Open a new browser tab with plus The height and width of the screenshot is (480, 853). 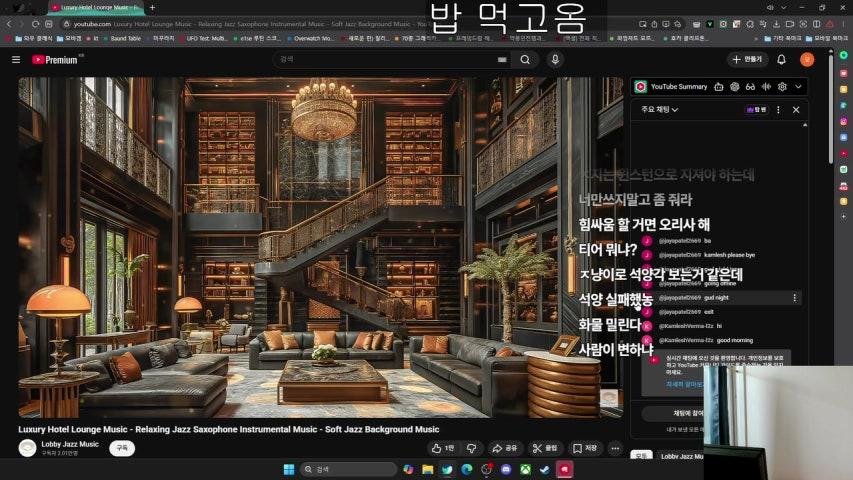pos(152,8)
